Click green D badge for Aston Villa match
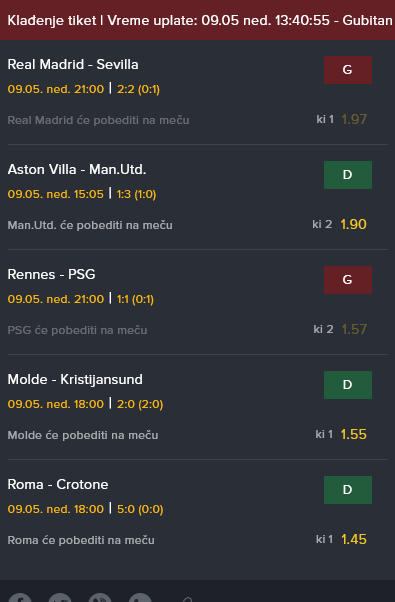 tap(348, 175)
